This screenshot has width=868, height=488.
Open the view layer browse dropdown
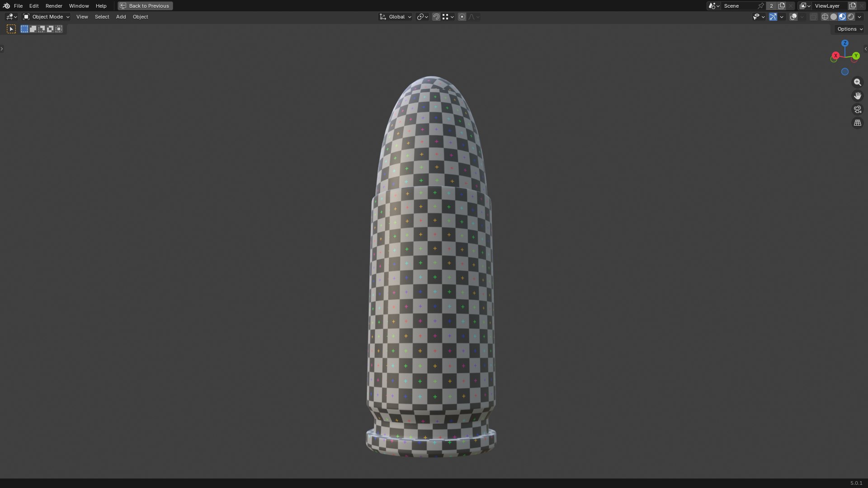(x=805, y=6)
